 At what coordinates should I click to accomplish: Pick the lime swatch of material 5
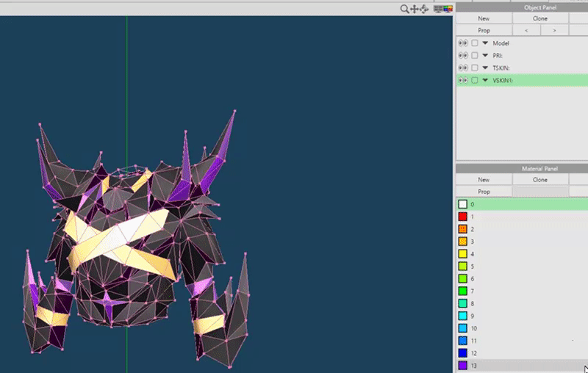coord(463,267)
